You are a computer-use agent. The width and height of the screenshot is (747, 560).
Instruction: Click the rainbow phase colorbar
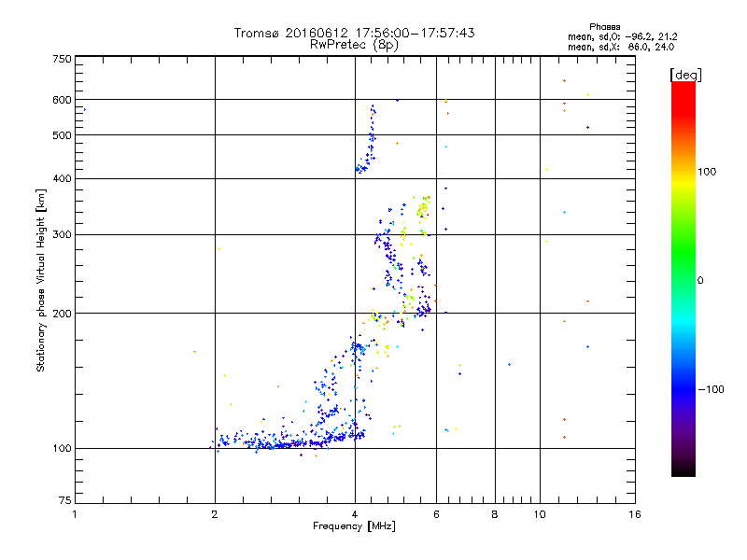coord(684,278)
